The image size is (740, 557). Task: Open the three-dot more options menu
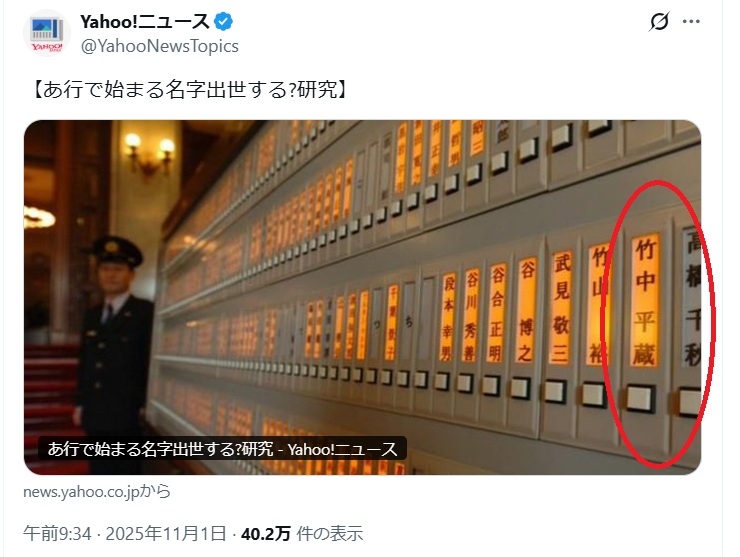tap(691, 21)
